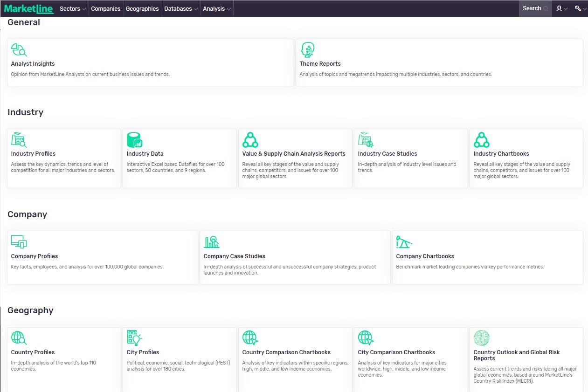Expand the Databases dropdown menu
The width and height of the screenshot is (588, 392).
[181, 8]
